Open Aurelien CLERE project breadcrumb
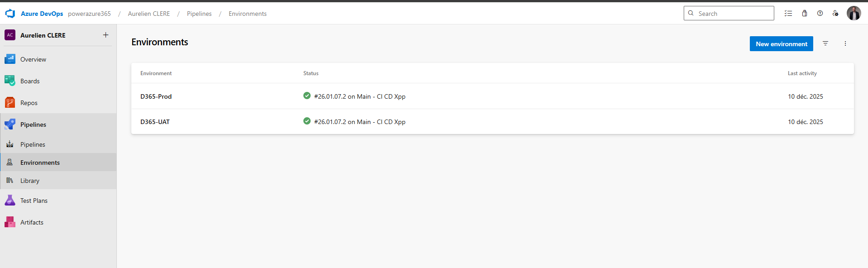 (149, 14)
